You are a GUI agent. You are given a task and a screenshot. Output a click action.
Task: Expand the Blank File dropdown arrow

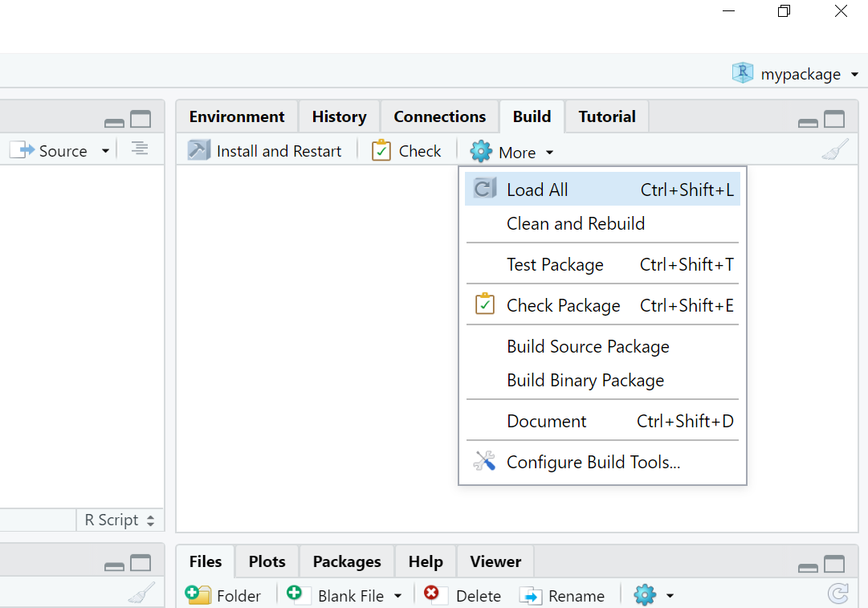click(x=397, y=596)
